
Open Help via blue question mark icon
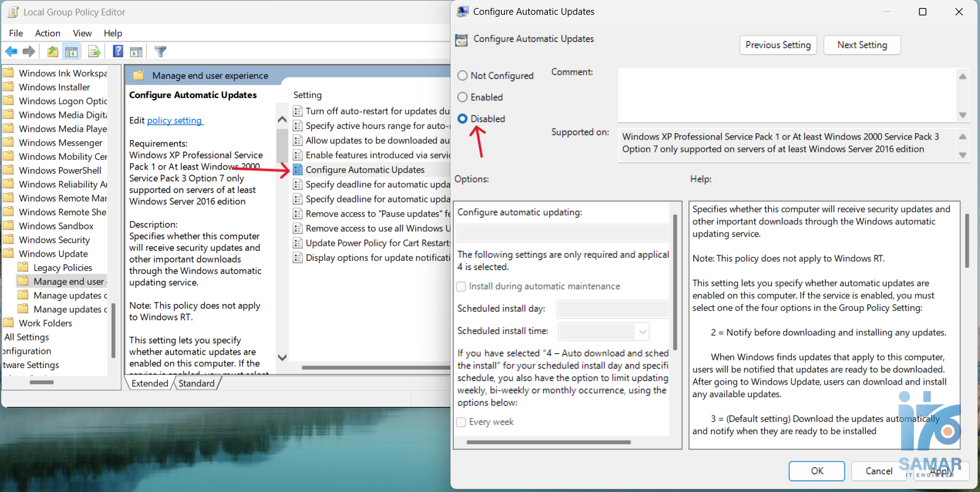click(118, 52)
